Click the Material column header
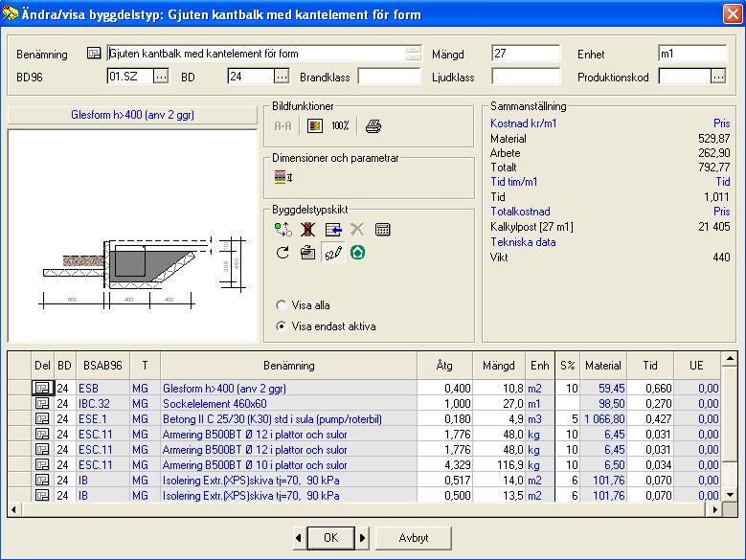The height and width of the screenshot is (560, 746). point(602,365)
